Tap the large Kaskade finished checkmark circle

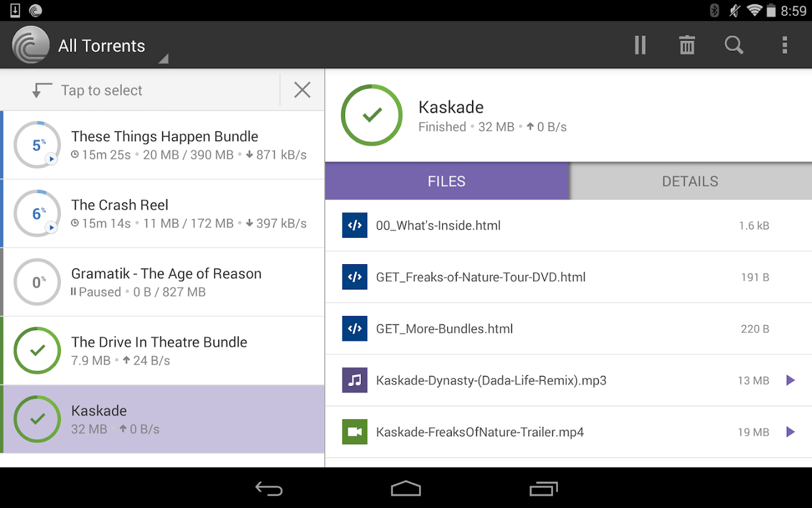pos(372,115)
